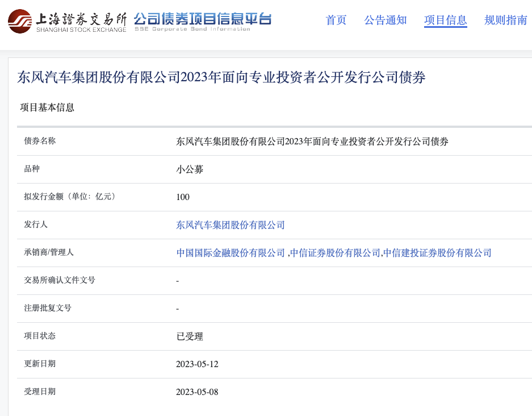
Task: Click the issuance amount value 100
Action: (x=183, y=197)
